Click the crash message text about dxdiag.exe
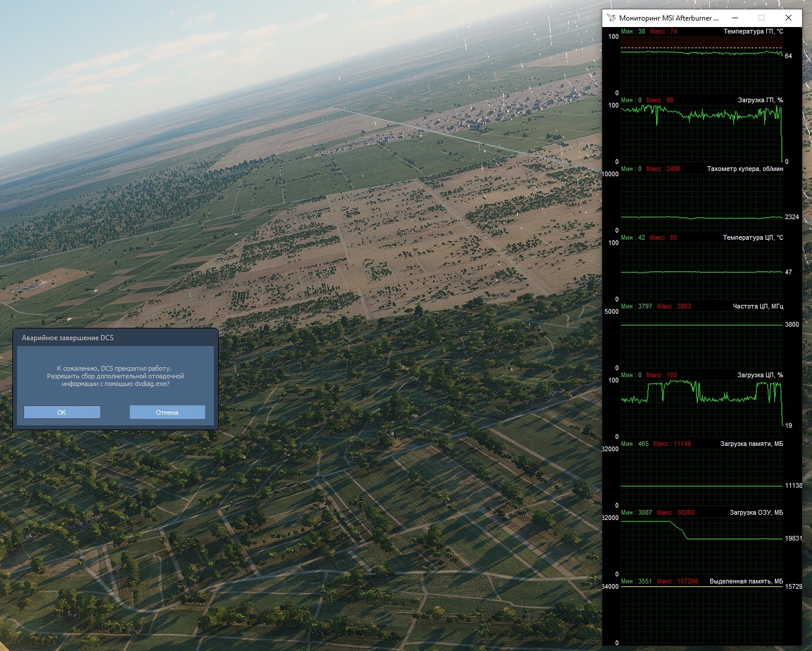The image size is (812, 651). click(x=115, y=376)
